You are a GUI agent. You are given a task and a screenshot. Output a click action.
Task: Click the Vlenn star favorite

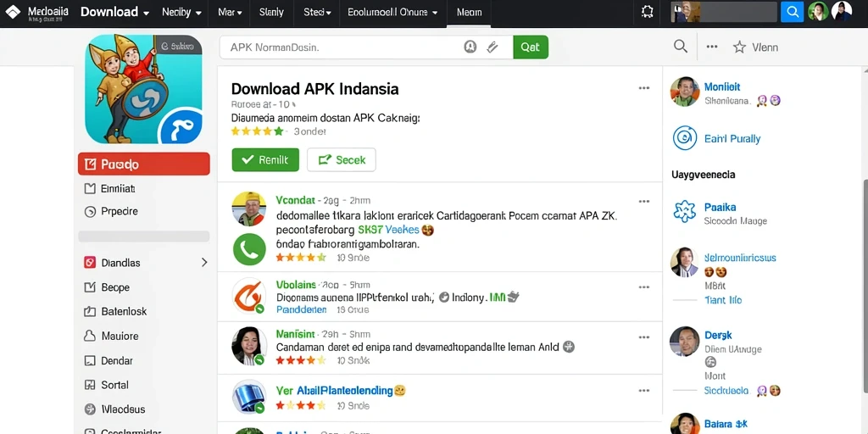[x=739, y=47]
